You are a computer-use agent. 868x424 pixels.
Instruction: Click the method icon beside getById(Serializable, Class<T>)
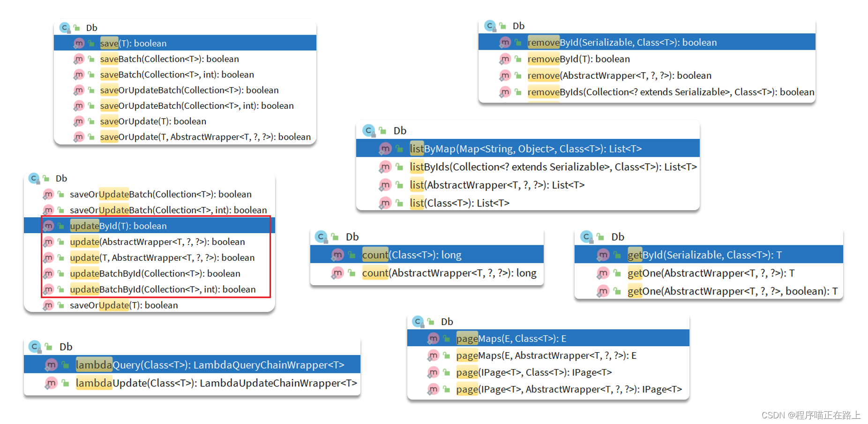tap(603, 255)
